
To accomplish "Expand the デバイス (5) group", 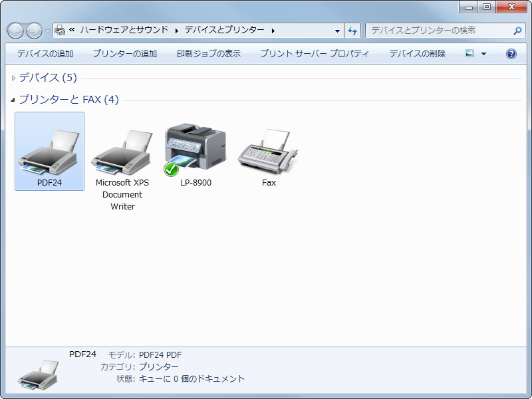I will (x=13, y=78).
